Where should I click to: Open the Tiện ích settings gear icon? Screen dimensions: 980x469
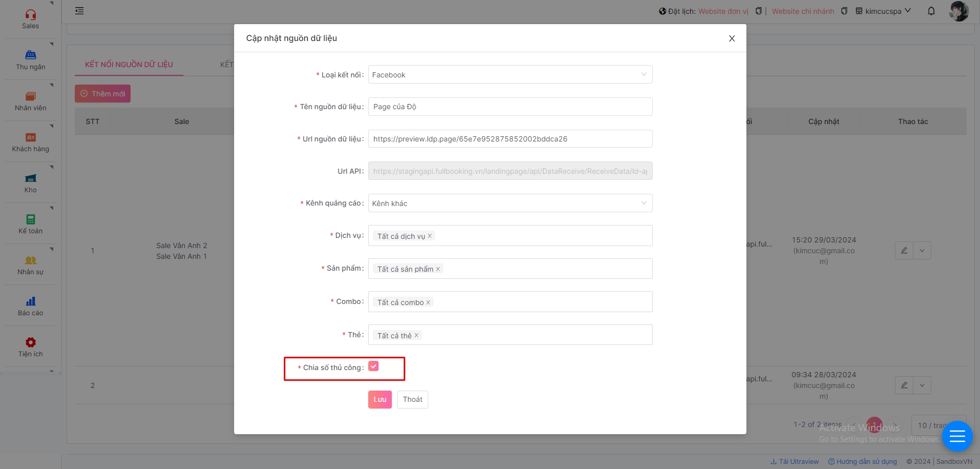click(30, 342)
